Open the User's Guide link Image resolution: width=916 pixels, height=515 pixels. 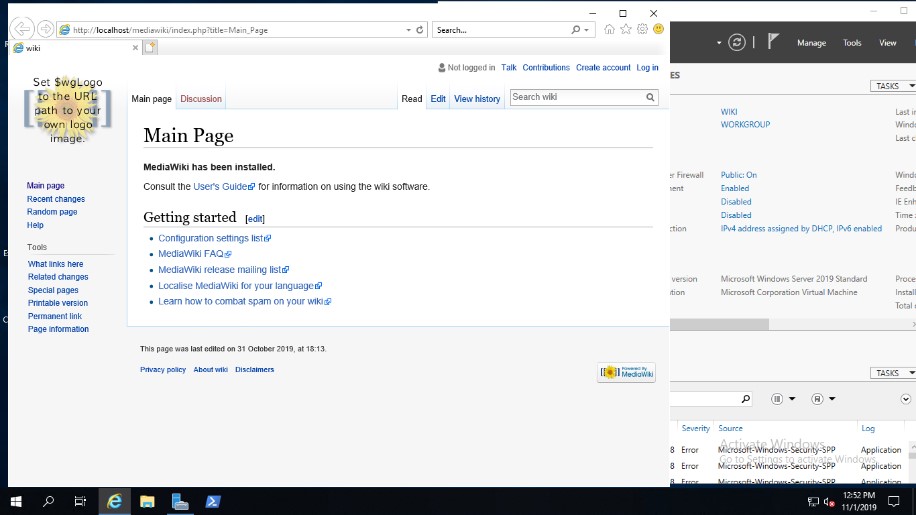coord(224,187)
